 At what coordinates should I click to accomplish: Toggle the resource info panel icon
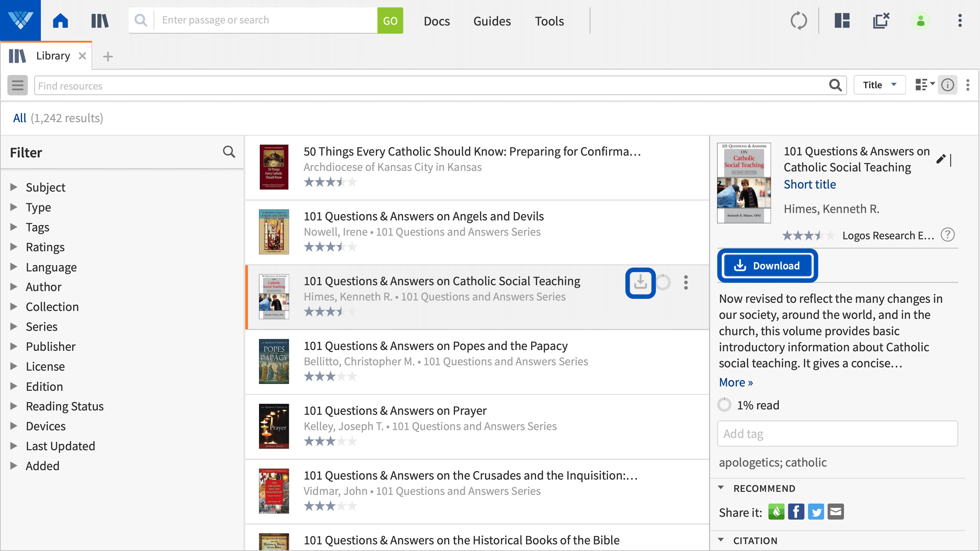click(947, 85)
